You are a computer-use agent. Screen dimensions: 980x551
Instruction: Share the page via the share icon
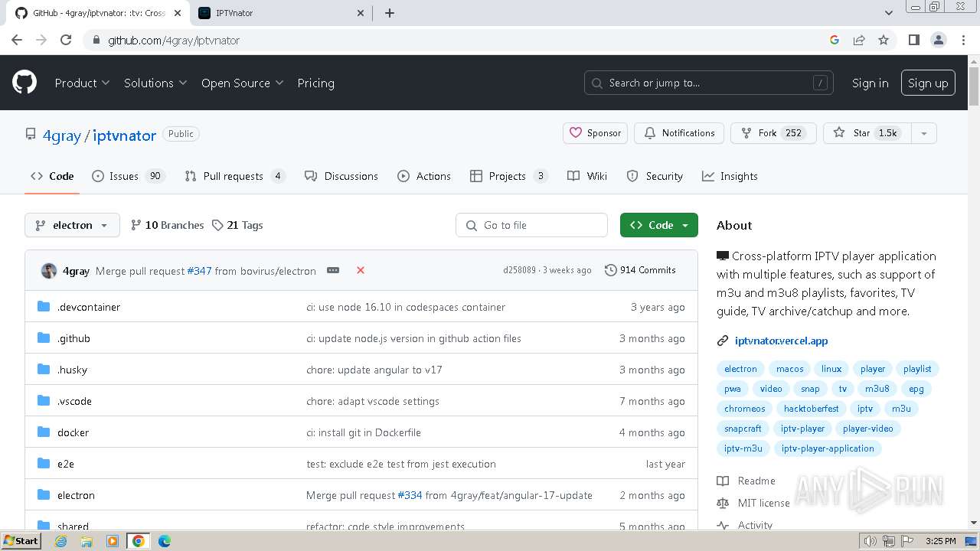click(x=859, y=40)
